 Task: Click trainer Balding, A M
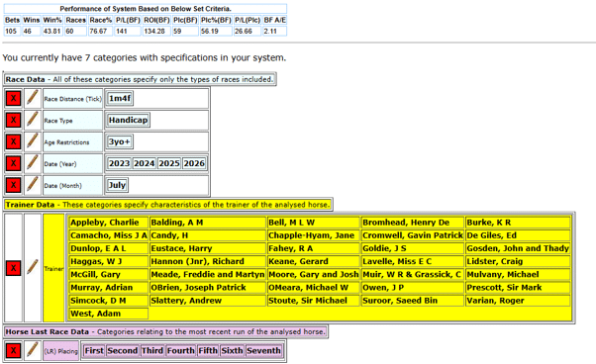pos(208,223)
